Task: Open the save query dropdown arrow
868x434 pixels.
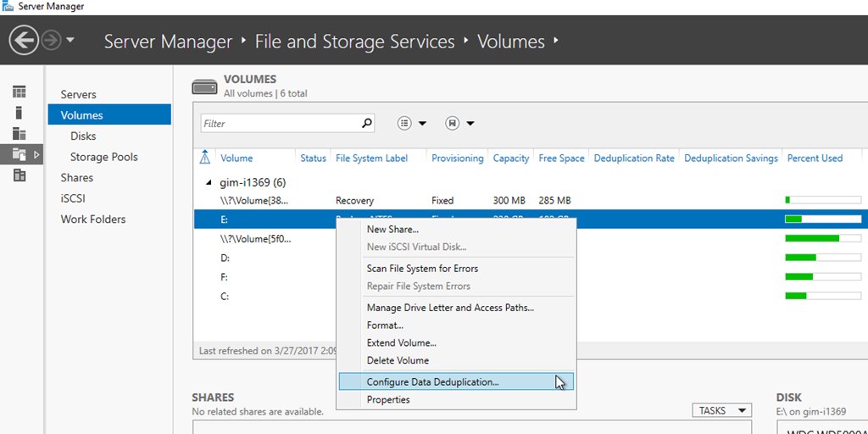Action: click(x=470, y=124)
